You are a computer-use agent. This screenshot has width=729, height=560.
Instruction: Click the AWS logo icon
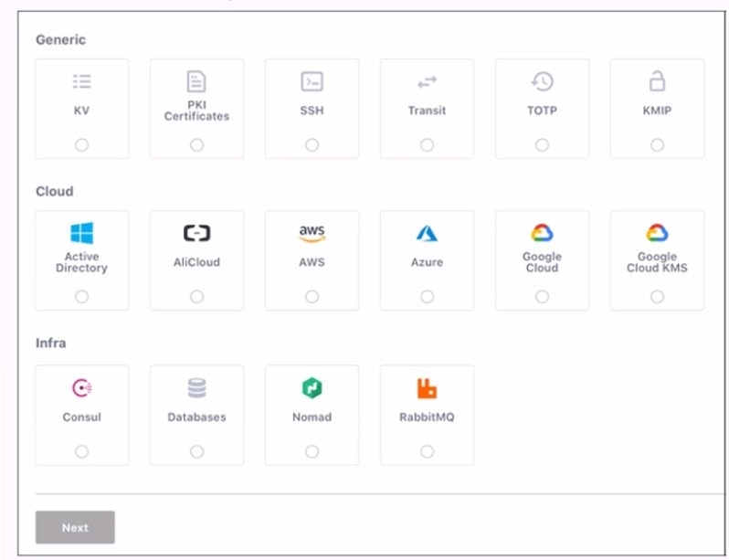pos(312,234)
